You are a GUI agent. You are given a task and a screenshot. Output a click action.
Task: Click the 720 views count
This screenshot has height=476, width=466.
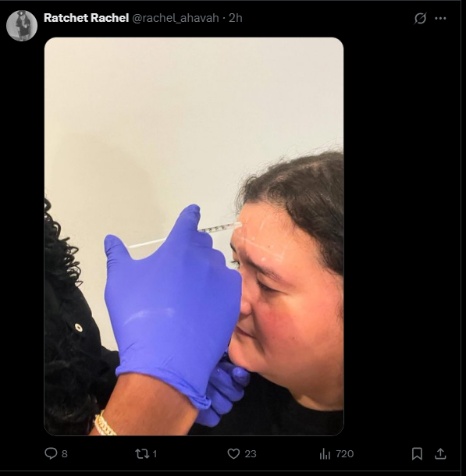point(345,454)
